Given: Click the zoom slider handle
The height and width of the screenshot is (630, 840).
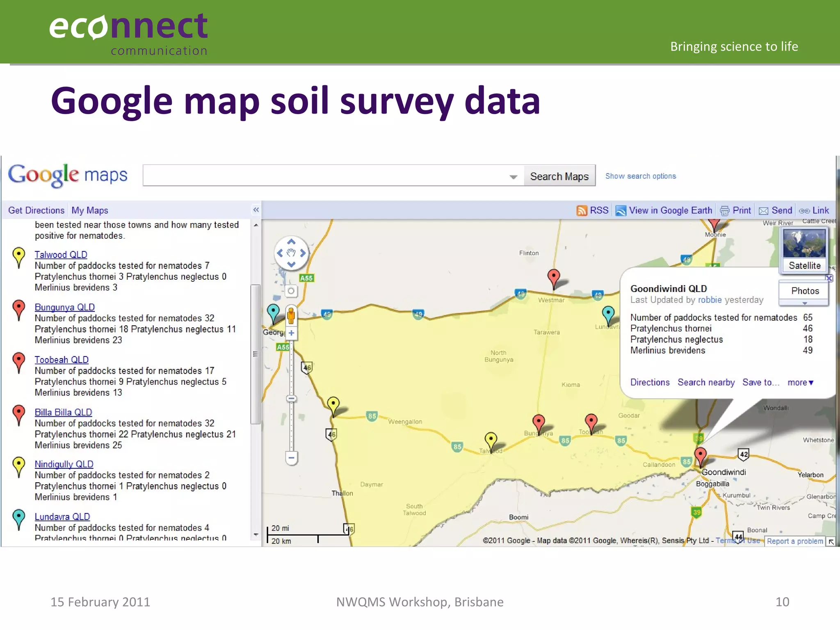Looking at the screenshot, I should [291, 399].
